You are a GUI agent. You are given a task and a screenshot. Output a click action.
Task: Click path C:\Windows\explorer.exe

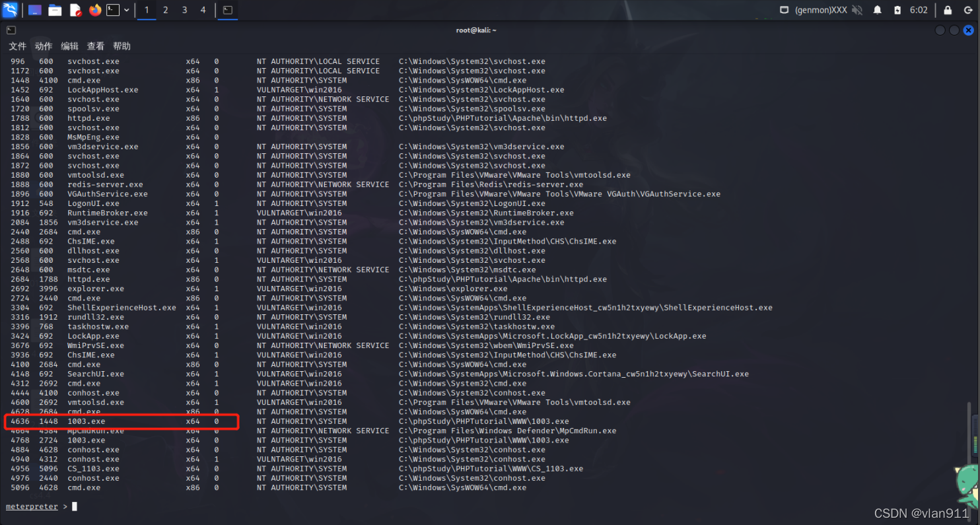pyautogui.click(x=453, y=289)
